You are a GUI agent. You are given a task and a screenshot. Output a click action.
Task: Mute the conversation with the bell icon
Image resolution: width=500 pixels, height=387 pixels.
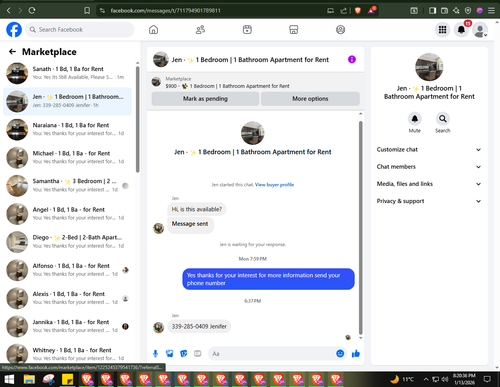(x=415, y=119)
